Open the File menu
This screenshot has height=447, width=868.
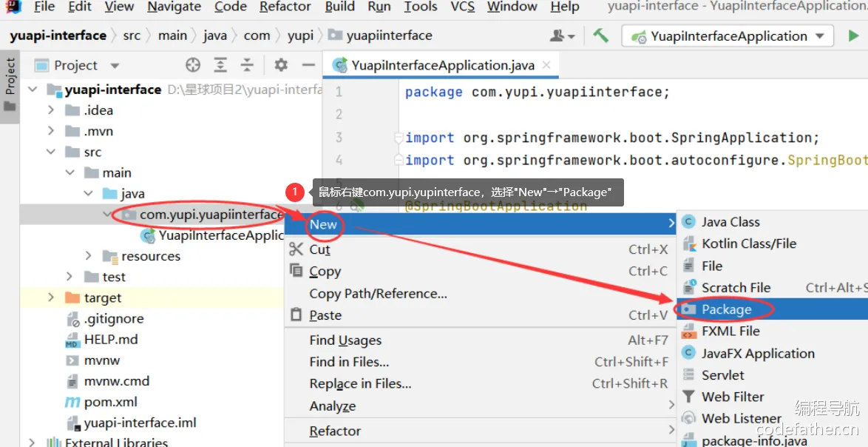[44, 7]
